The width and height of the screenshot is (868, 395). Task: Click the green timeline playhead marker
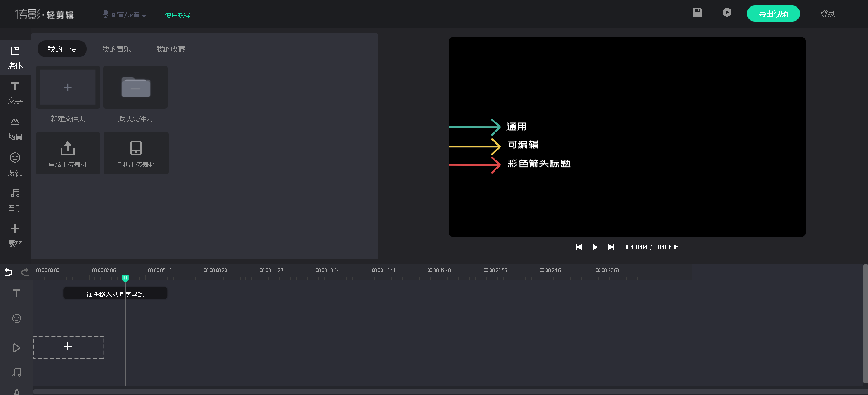(x=125, y=277)
